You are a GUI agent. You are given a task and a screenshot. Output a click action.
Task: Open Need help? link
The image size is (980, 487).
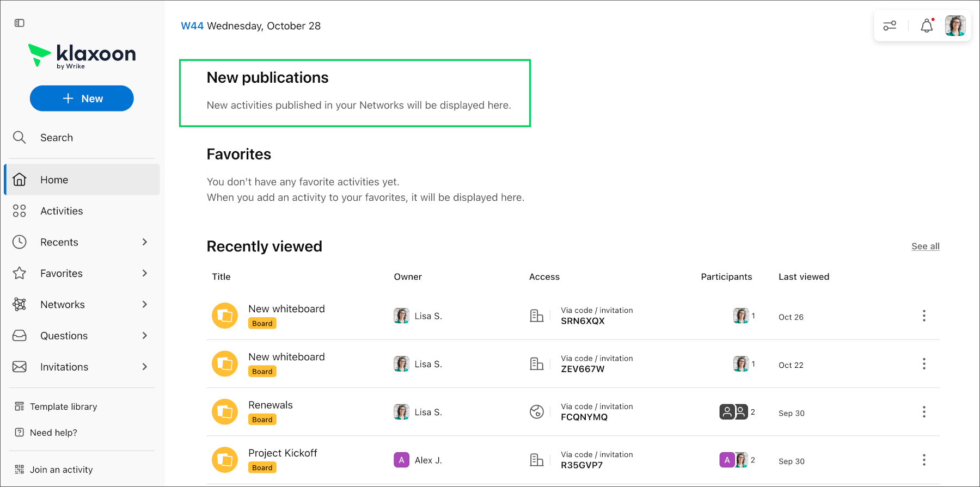pyautogui.click(x=46, y=433)
